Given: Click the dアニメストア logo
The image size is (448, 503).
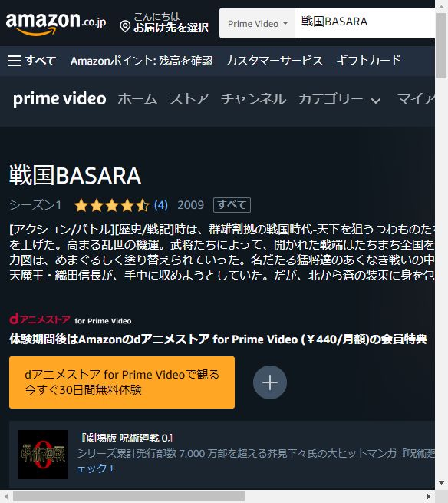Looking at the screenshot, I should click(39, 319).
